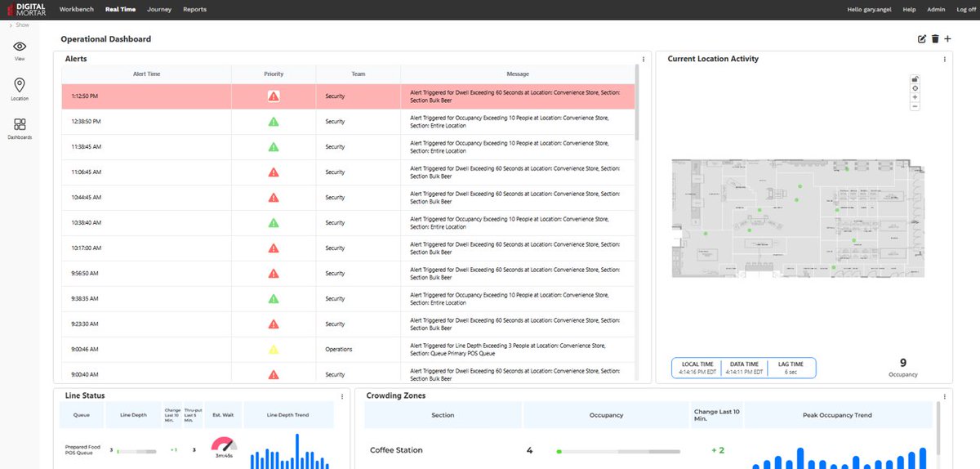The height and width of the screenshot is (469, 980).
Task: Edit the Operational Dashboard with pencil icon
Action: pyautogui.click(x=922, y=39)
